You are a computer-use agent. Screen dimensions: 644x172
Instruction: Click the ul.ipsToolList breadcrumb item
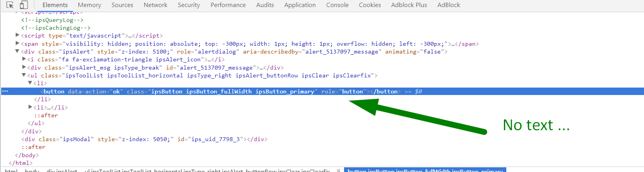pos(207,170)
